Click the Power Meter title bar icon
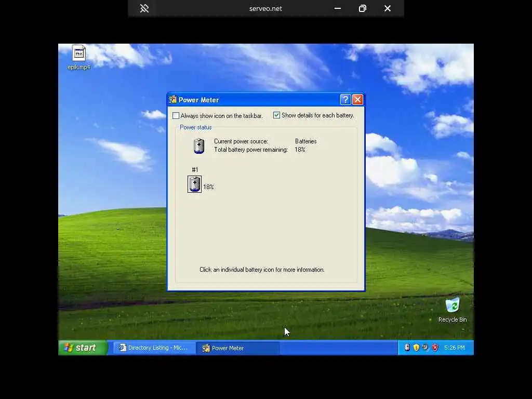 pos(172,99)
